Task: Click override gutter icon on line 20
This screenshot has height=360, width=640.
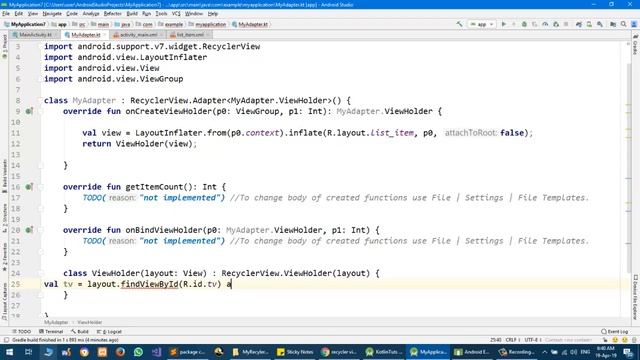Action: (29, 230)
